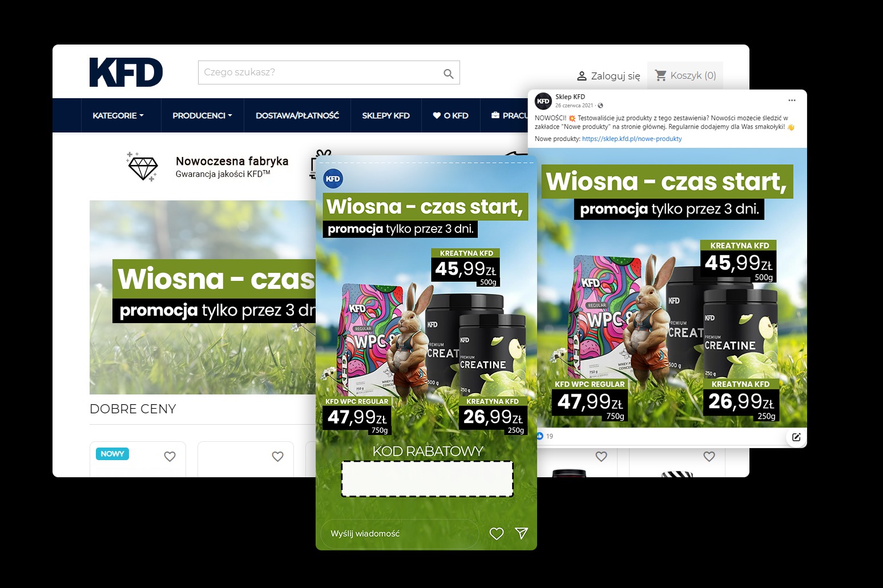Expand the PRODUCENCI dropdown
The height and width of the screenshot is (588, 883).
tap(202, 115)
